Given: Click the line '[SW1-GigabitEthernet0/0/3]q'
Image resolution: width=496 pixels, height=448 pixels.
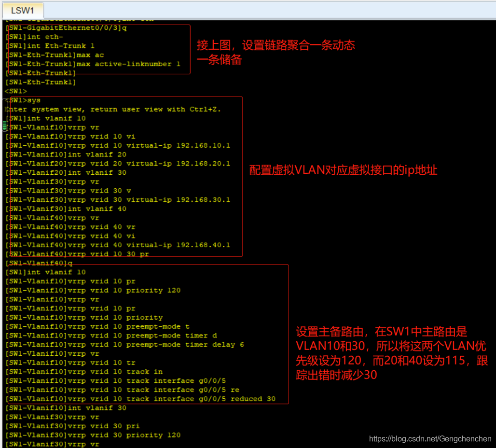Looking at the screenshot, I should tap(66, 28).
